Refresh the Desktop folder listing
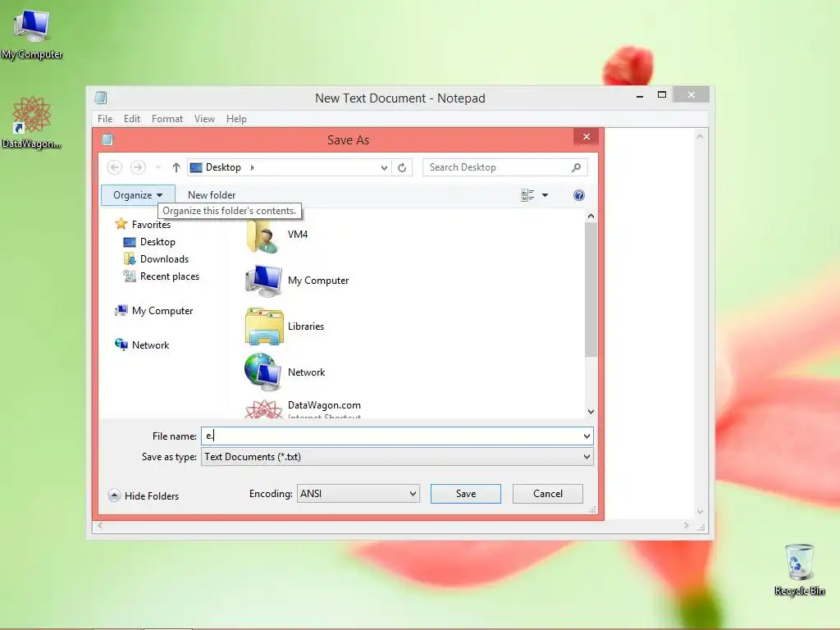Image resolution: width=840 pixels, height=630 pixels. point(402,167)
